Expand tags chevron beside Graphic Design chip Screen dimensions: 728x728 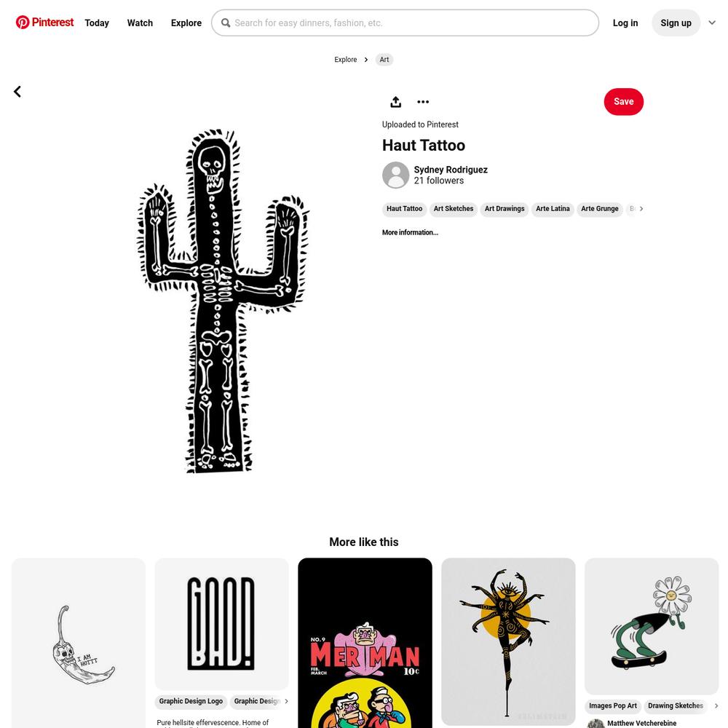point(286,701)
